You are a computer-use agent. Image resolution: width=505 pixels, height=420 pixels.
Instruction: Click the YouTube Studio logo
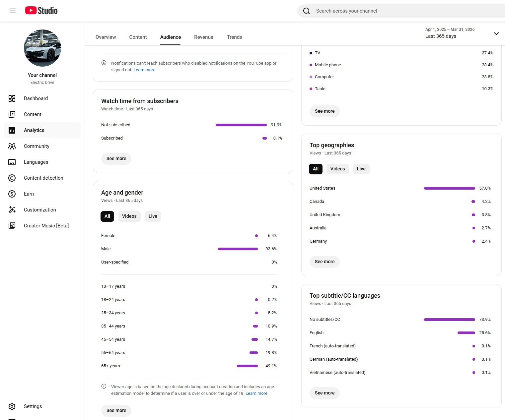(x=41, y=11)
